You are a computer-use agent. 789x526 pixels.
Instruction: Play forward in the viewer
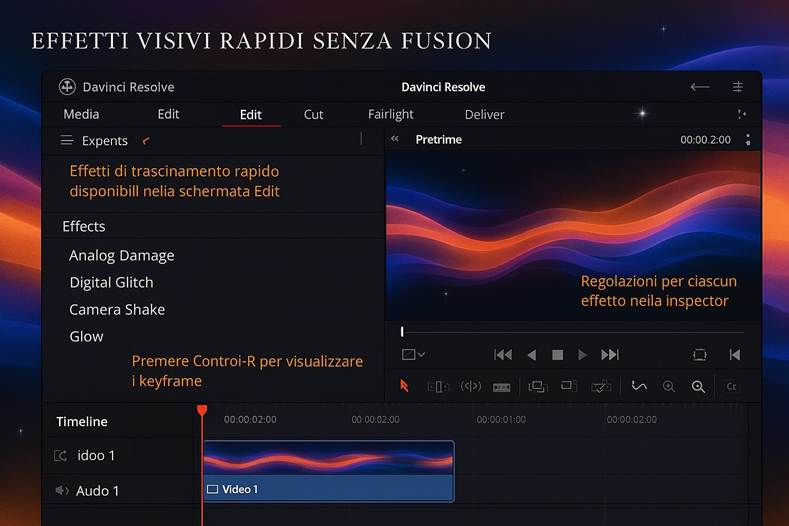[x=582, y=355]
